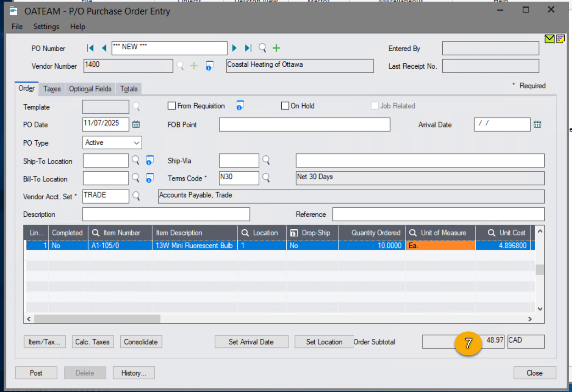The image size is (572, 392).
Task: Open Template finder magnifier
Action: pyautogui.click(x=136, y=107)
